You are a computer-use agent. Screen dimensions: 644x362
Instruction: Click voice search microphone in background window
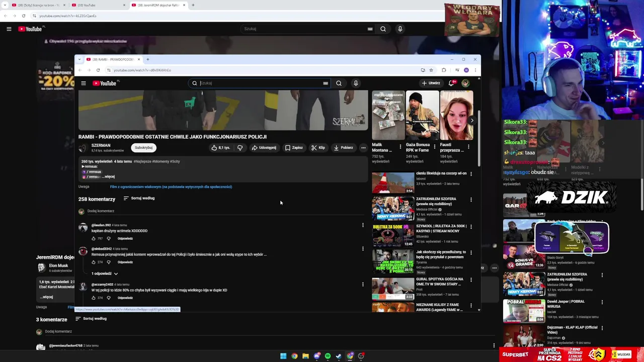(x=400, y=29)
